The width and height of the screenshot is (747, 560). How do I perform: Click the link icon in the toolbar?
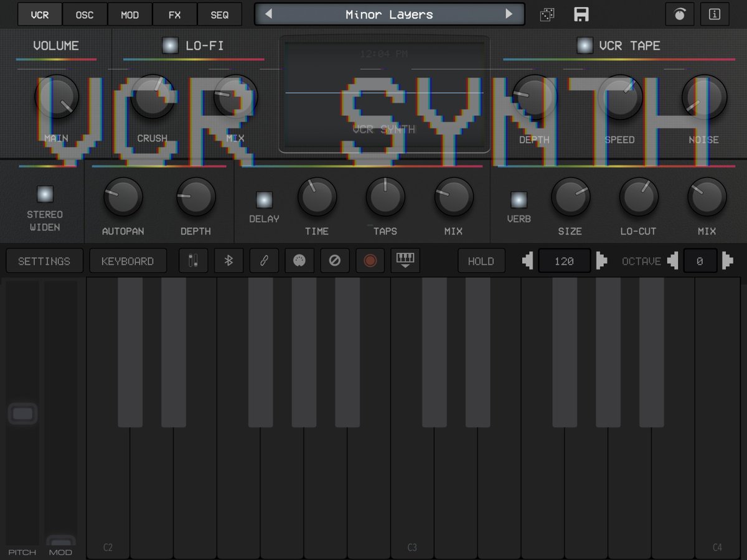point(264,261)
